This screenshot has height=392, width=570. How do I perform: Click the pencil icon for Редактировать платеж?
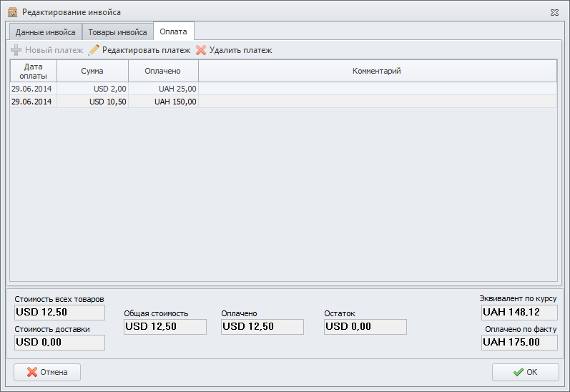[x=94, y=51]
